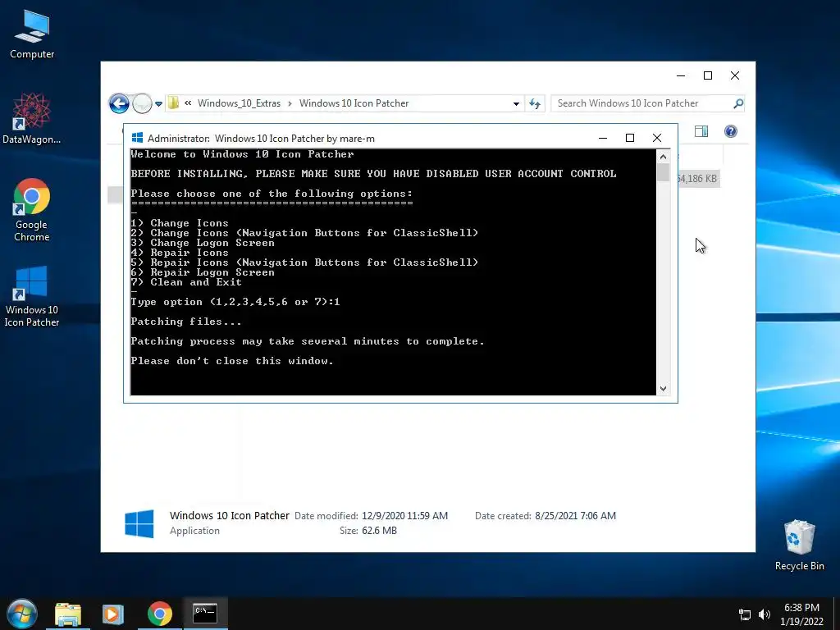Viewport: 840px width, 630px height.
Task: Open the media player taskbar icon
Action: (x=113, y=614)
